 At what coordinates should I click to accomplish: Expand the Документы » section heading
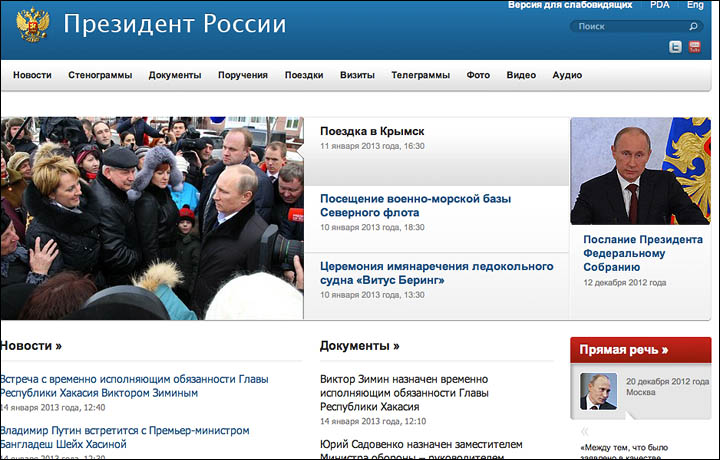coord(360,346)
